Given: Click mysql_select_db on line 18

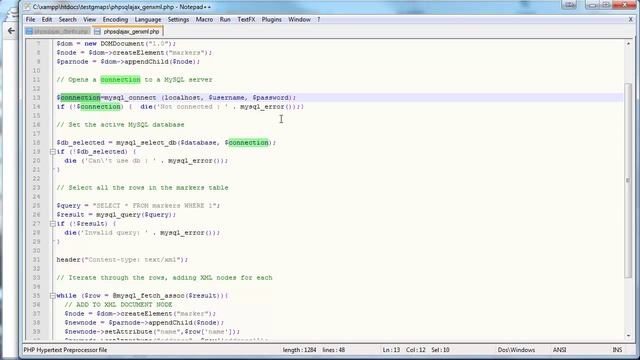Looking at the screenshot, I should 146,142.
